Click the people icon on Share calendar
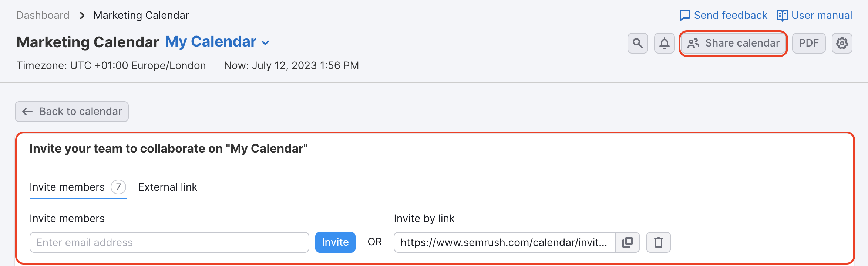This screenshot has width=868, height=266. [x=693, y=43]
